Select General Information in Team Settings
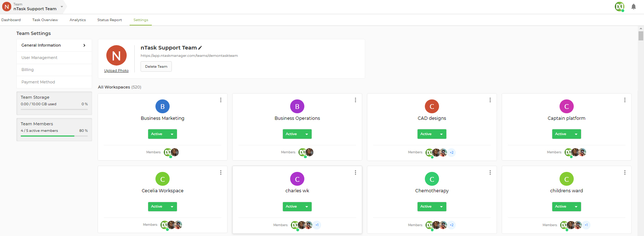Image resolution: width=644 pixels, height=236 pixels. [x=54, y=45]
